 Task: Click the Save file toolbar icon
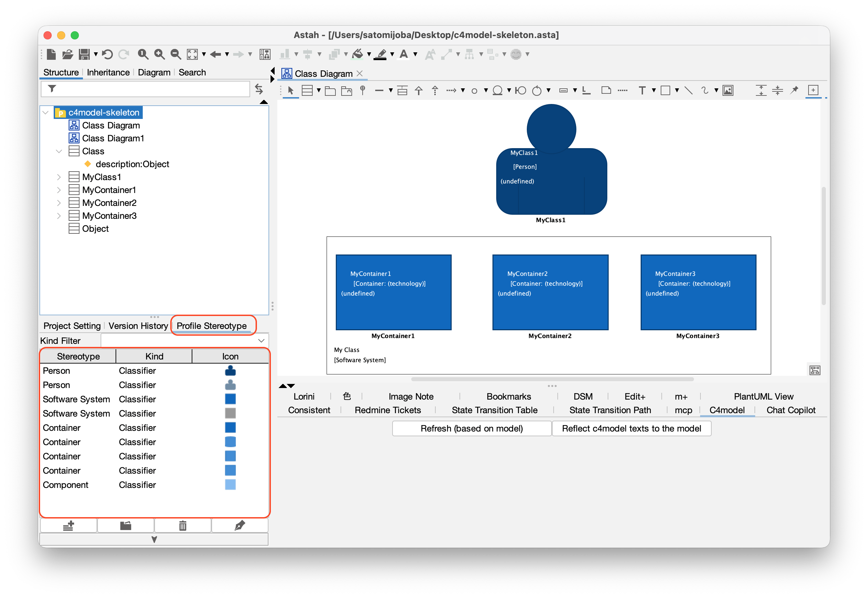pyautogui.click(x=84, y=54)
